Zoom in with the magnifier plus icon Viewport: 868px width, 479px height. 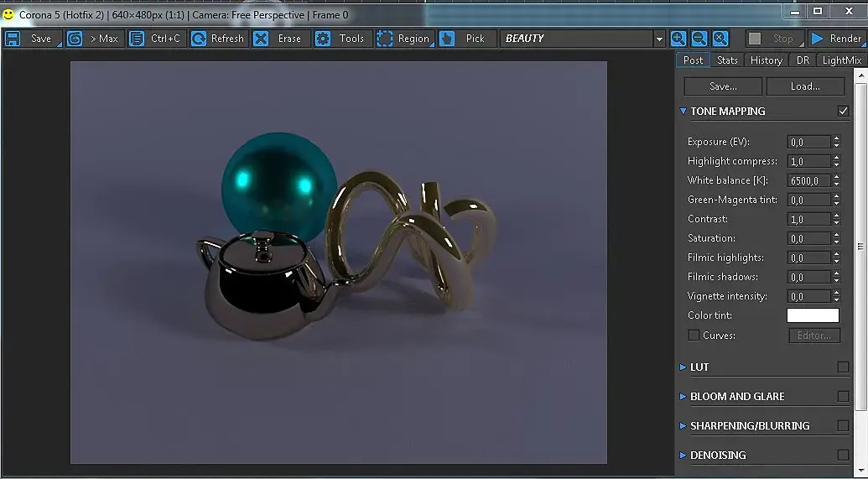click(x=678, y=39)
